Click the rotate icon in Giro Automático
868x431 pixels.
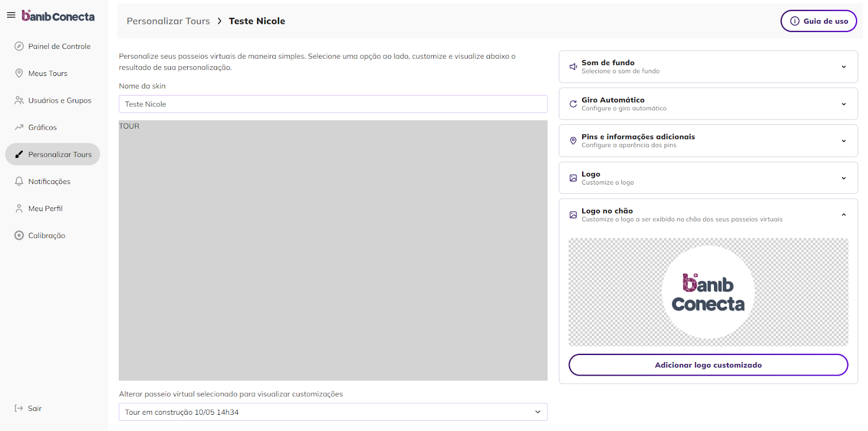tap(573, 104)
